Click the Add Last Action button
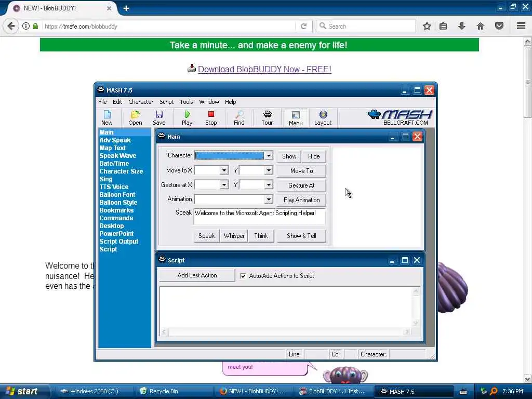 (x=197, y=275)
